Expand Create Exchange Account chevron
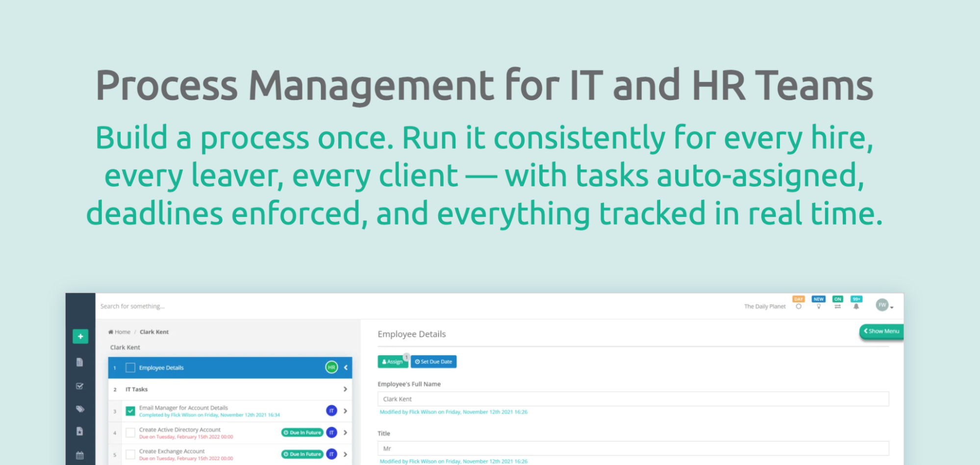980x465 pixels. click(345, 454)
